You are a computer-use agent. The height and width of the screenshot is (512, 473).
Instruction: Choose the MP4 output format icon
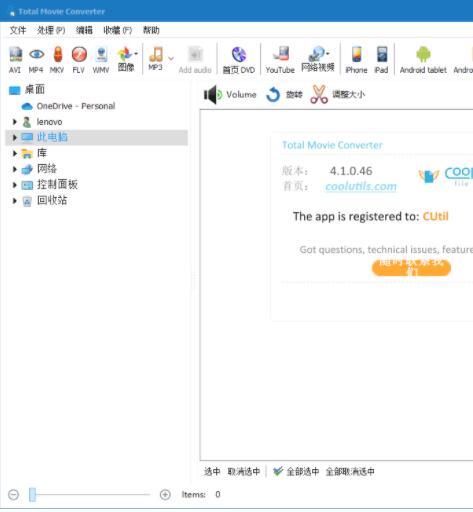tap(36, 60)
